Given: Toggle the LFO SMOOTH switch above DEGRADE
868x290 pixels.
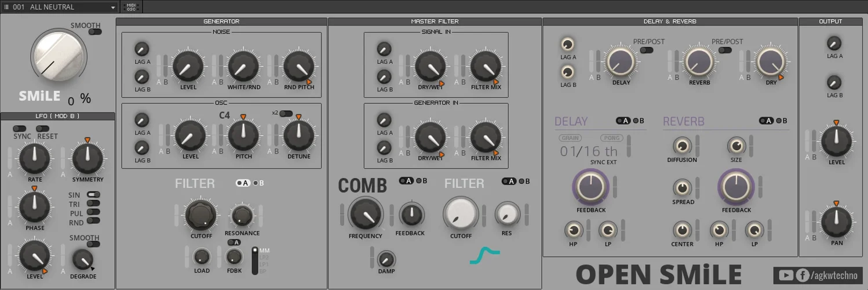Looking at the screenshot, I should (93, 244).
